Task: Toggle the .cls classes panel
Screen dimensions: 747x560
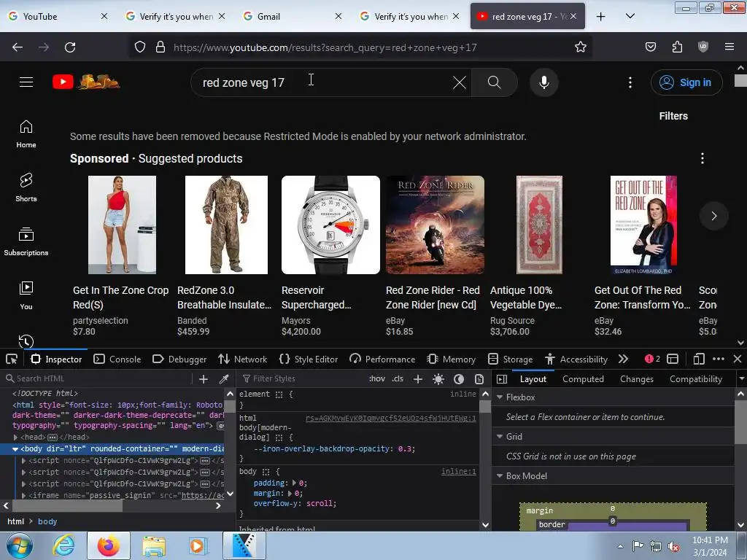Action: pos(398,378)
